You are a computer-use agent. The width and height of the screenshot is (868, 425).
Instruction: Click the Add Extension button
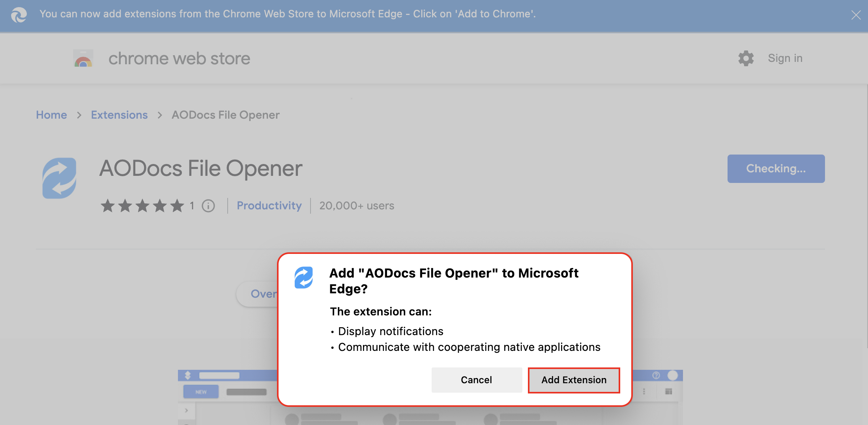point(574,380)
